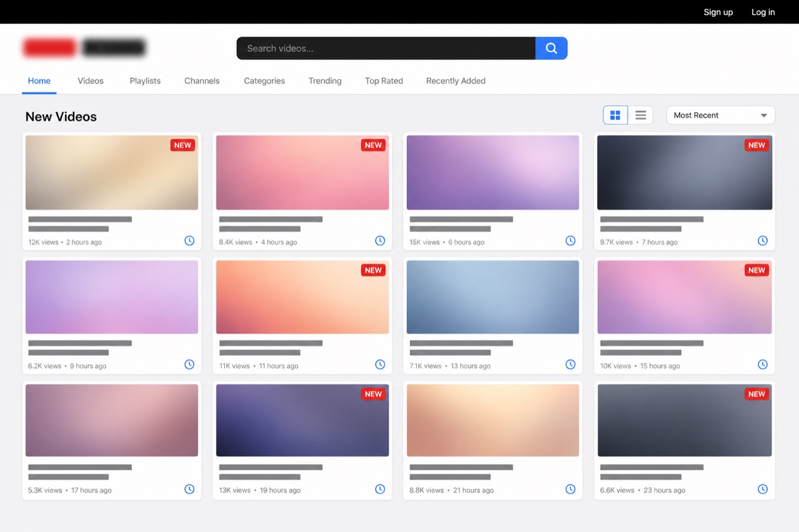This screenshot has height=532, width=799.
Task: Click the blue search magnifier button
Action: [x=551, y=48]
